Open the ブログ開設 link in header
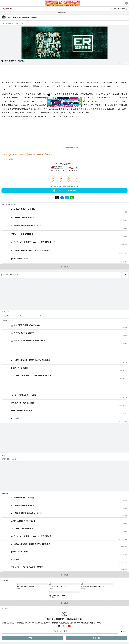129x644 pixels. (121, 9)
